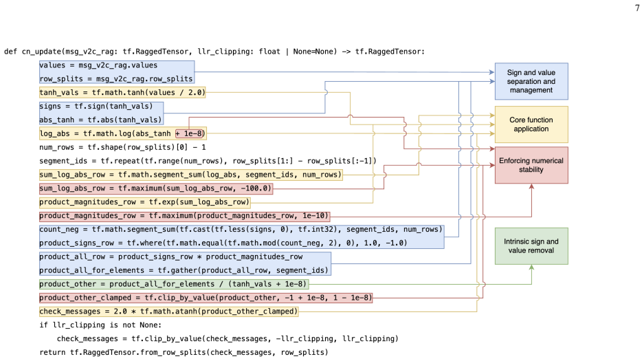Click the 'signs = tf.sign(tanh_vals)' line
This screenshot has width=644, height=361.
tap(96, 107)
